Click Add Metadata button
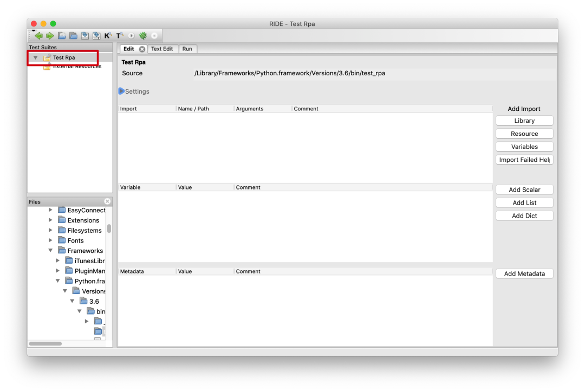The width and height of the screenshot is (585, 392). (x=524, y=274)
